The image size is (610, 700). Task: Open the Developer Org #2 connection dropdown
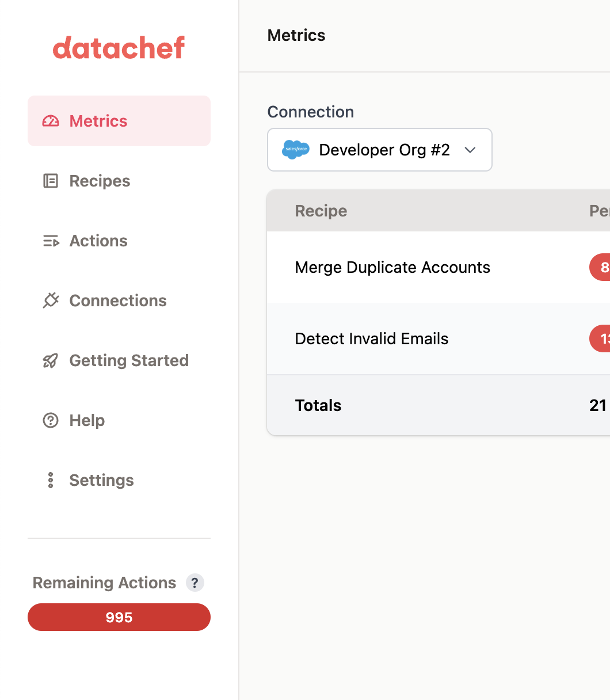click(379, 150)
